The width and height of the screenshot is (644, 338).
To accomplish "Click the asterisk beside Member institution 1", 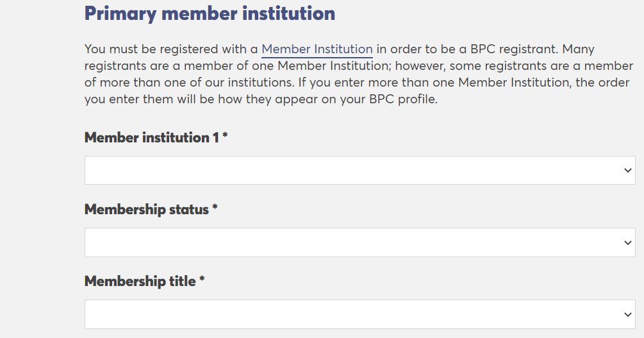I will click(x=226, y=137).
